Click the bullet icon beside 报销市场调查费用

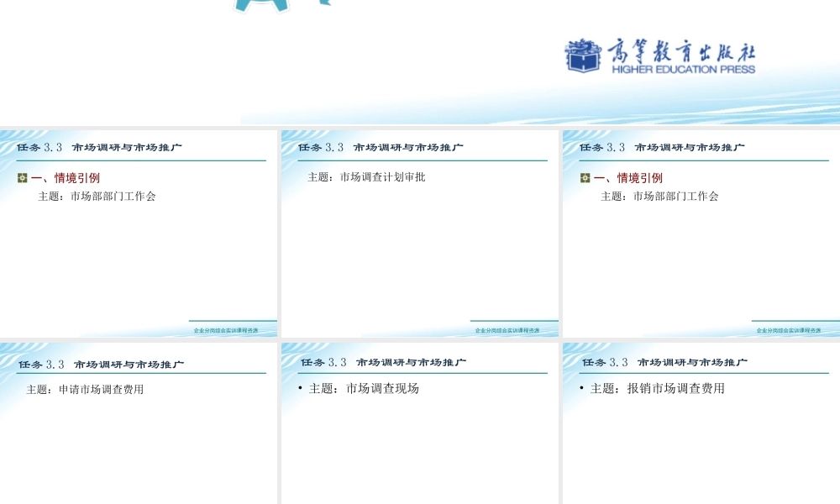pyautogui.click(x=580, y=389)
